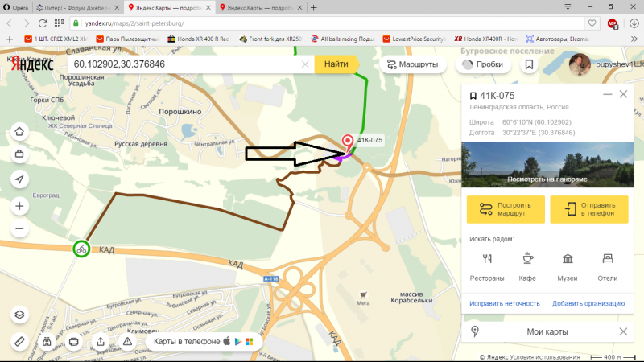This screenshot has height=362, width=644.
Task: Go back in browser history
Action: pyautogui.click(x=10, y=23)
